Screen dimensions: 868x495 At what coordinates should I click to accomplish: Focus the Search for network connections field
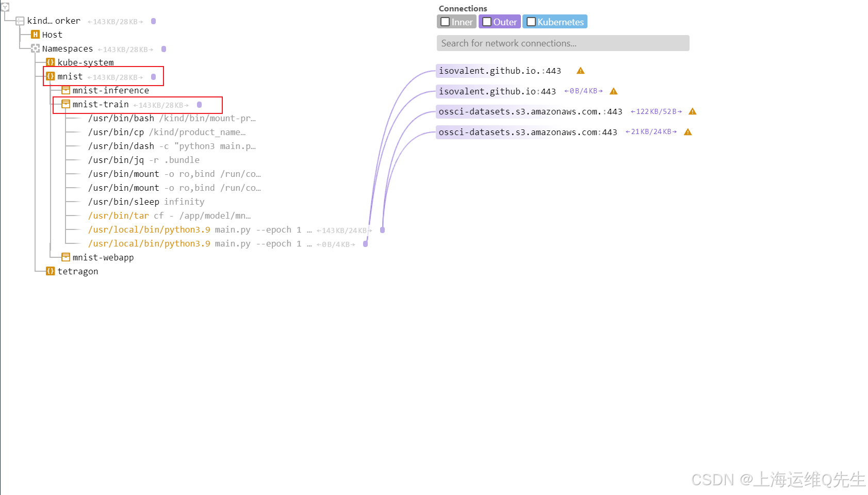563,43
